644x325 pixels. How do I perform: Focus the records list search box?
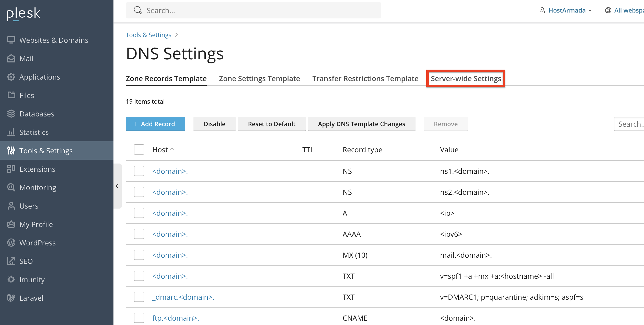tap(629, 124)
